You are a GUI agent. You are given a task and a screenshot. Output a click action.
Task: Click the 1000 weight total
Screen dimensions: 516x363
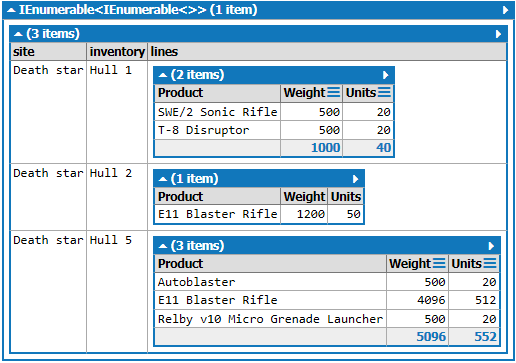311,148
